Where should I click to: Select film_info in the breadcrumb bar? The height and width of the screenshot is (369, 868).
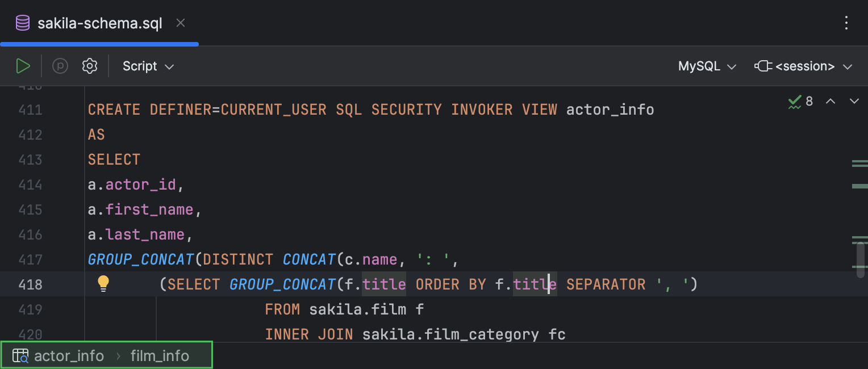pos(160,355)
